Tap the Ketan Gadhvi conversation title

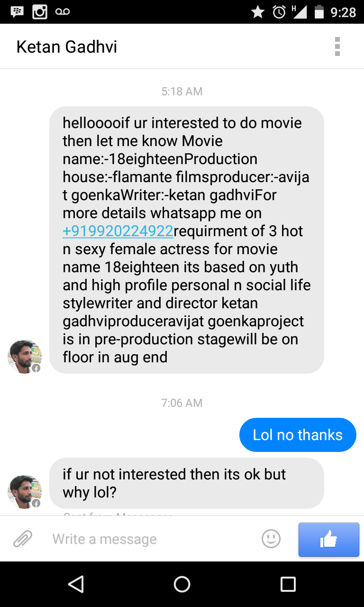click(x=67, y=47)
